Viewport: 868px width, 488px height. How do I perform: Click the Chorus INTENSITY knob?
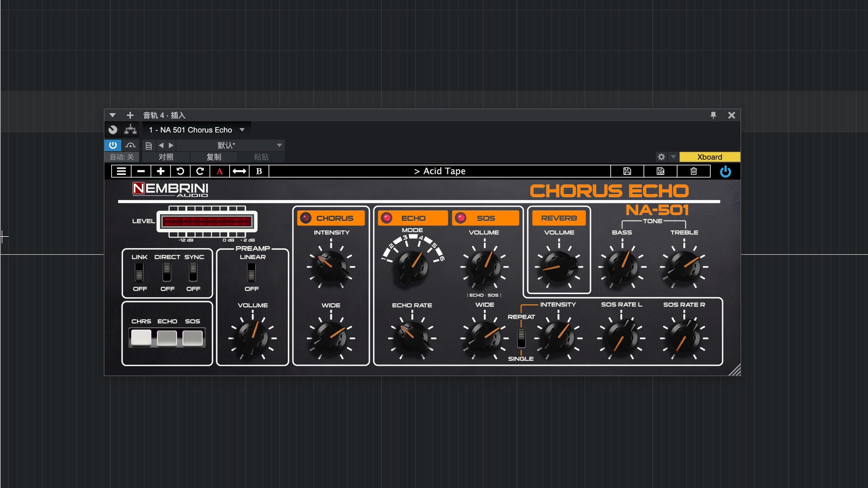[331, 267]
